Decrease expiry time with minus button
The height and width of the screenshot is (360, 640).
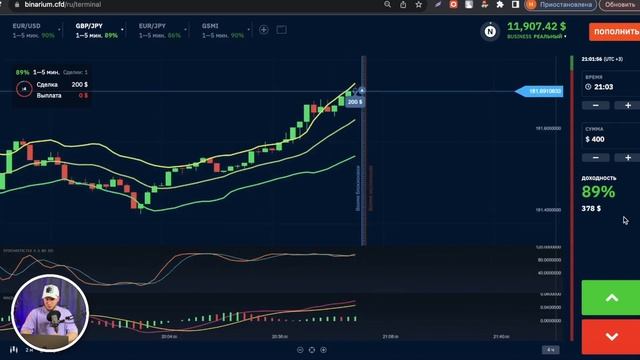(x=596, y=105)
